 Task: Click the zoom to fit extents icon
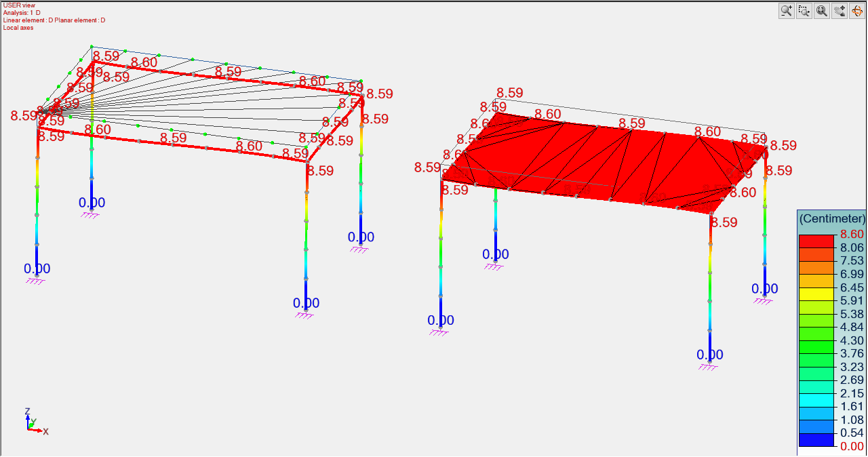822,10
